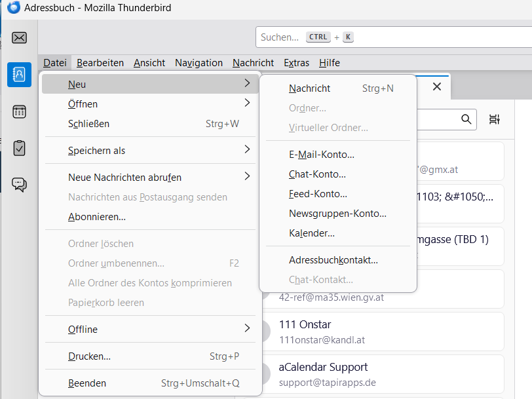
Task: Select Kalender... from the Neu submenu
Action: coord(311,233)
